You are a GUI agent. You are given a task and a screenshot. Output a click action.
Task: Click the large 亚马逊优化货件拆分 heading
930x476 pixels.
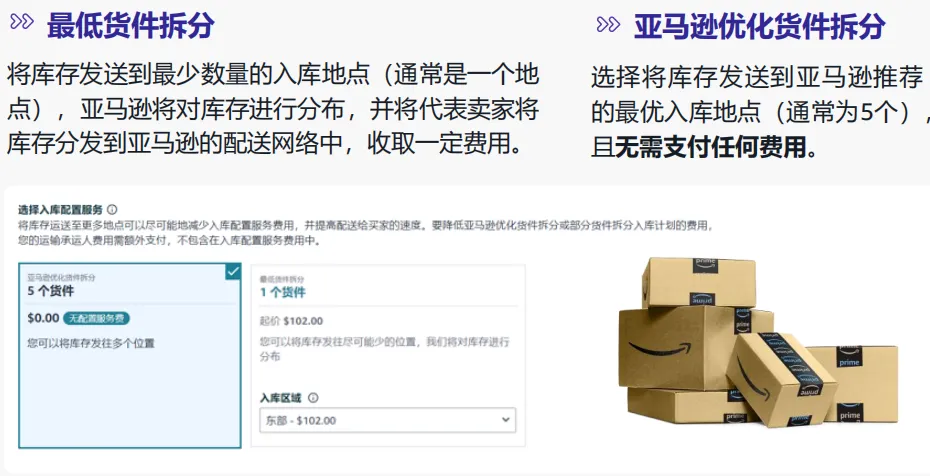point(760,27)
